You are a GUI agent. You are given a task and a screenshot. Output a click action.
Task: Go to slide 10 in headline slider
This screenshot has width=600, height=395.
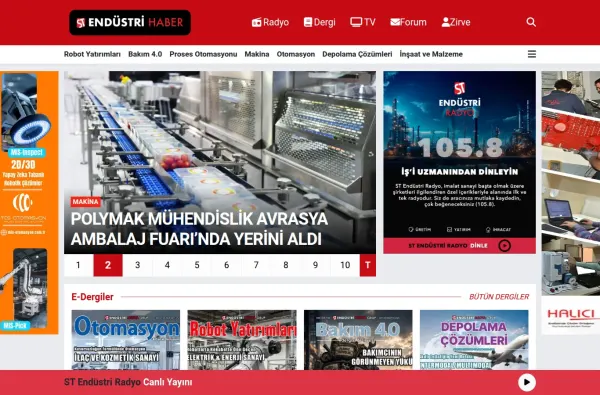coord(345,265)
